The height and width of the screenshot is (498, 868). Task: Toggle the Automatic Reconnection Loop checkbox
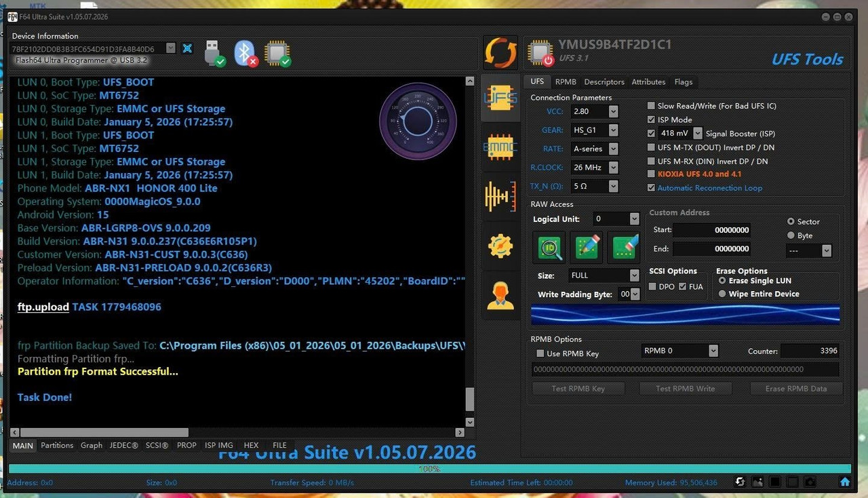click(x=651, y=188)
